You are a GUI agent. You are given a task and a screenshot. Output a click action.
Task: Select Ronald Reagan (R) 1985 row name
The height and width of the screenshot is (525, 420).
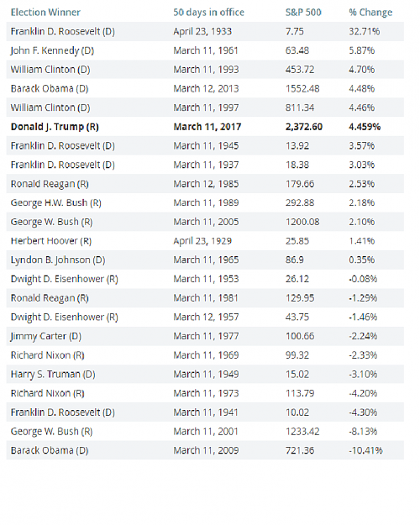[50, 184]
